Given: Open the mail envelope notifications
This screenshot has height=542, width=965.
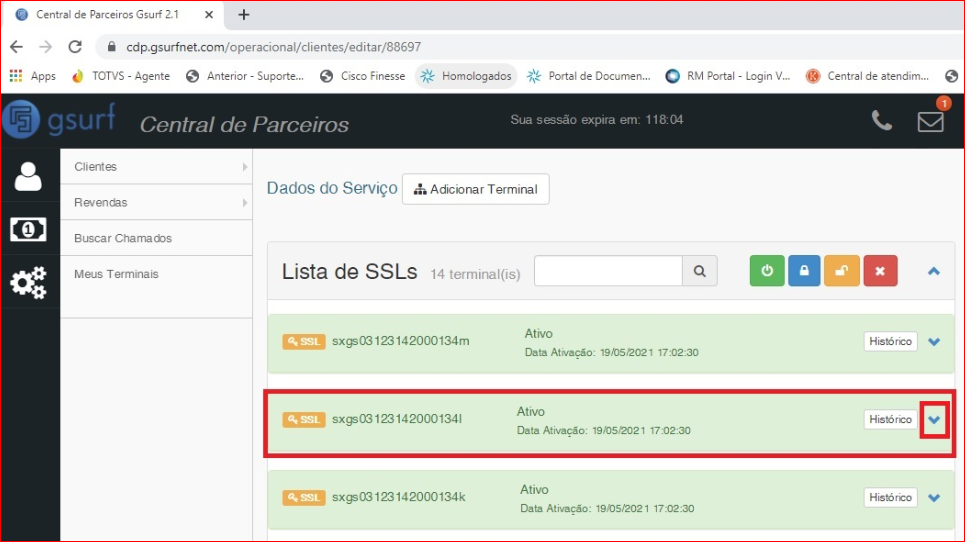Looking at the screenshot, I should (x=931, y=121).
